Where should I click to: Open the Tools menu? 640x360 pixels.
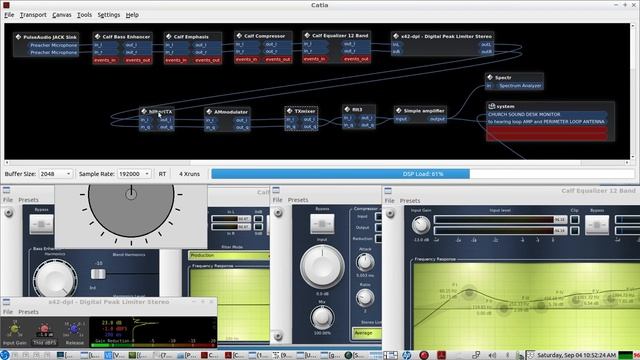tap(84, 15)
